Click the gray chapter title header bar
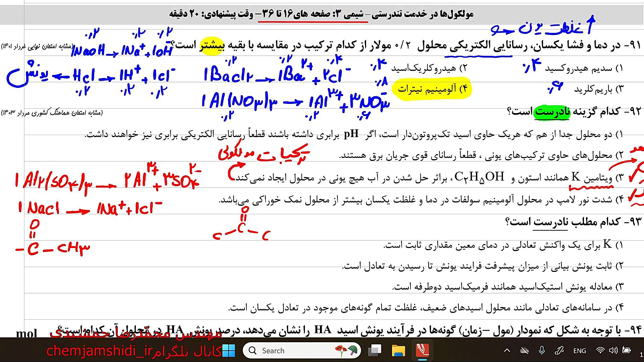This screenshot has height=362, width=644. [321, 14]
